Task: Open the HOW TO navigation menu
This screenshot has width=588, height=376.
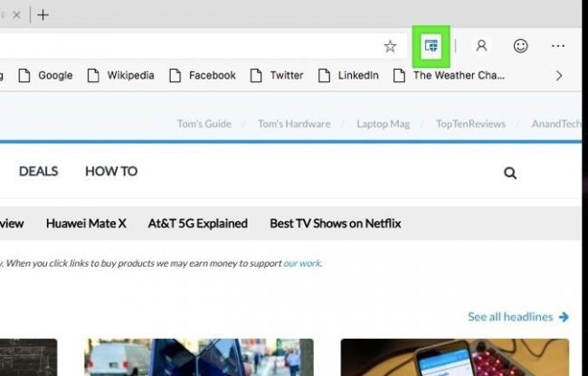Action: click(111, 171)
